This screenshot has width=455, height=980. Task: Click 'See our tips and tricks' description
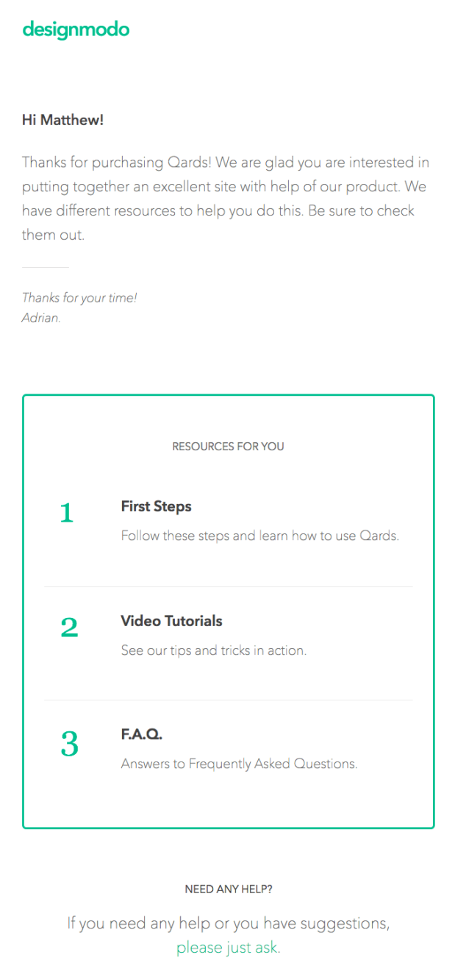(213, 650)
